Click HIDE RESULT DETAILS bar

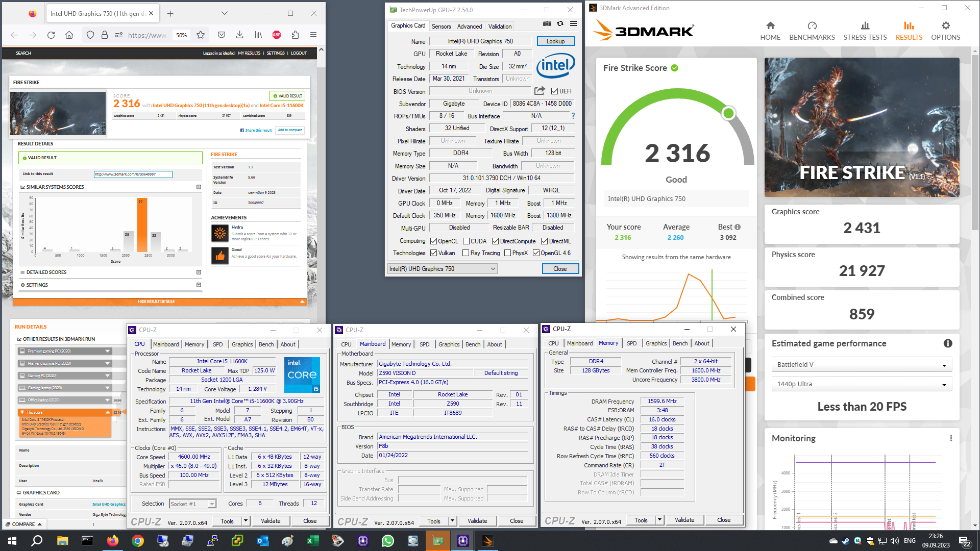coord(159,302)
